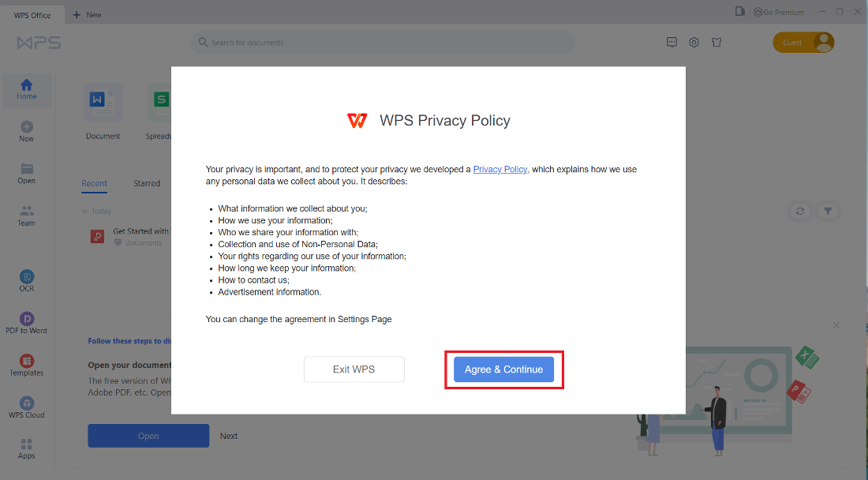Open WPS Cloud in sidebar
868x480 pixels.
click(x=27, y=407)
